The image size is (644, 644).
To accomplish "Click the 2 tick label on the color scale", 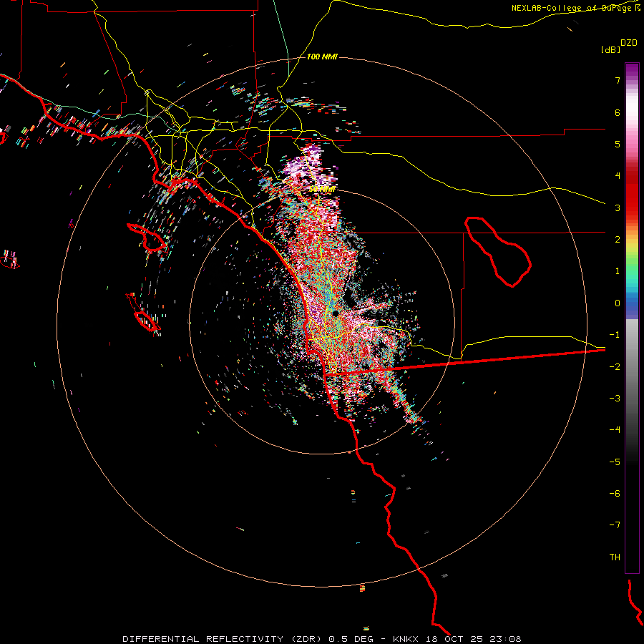I will coord(618,240).
